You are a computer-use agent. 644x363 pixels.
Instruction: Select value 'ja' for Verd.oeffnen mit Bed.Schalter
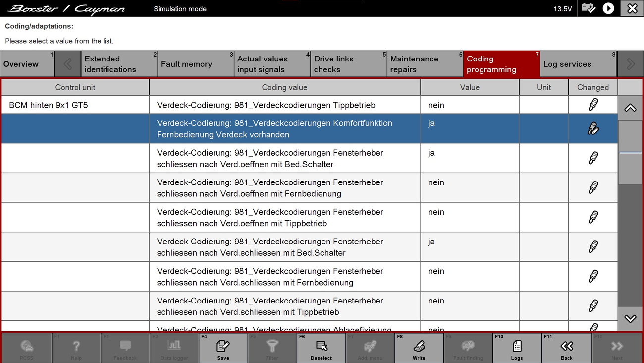click(x=469, y=158)
